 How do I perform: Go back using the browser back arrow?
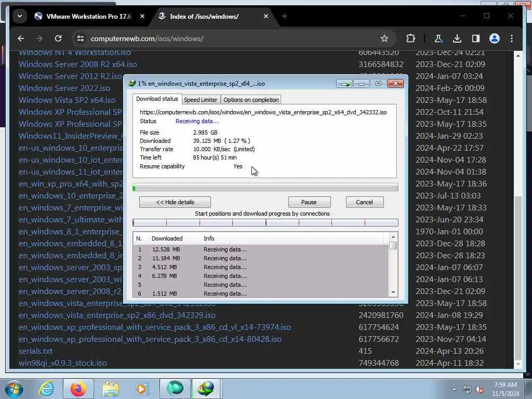[x=21, y=38]
